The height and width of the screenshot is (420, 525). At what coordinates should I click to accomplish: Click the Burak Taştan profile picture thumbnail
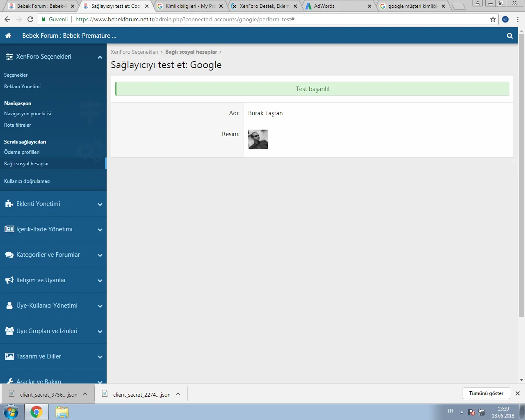click(258, 139)
